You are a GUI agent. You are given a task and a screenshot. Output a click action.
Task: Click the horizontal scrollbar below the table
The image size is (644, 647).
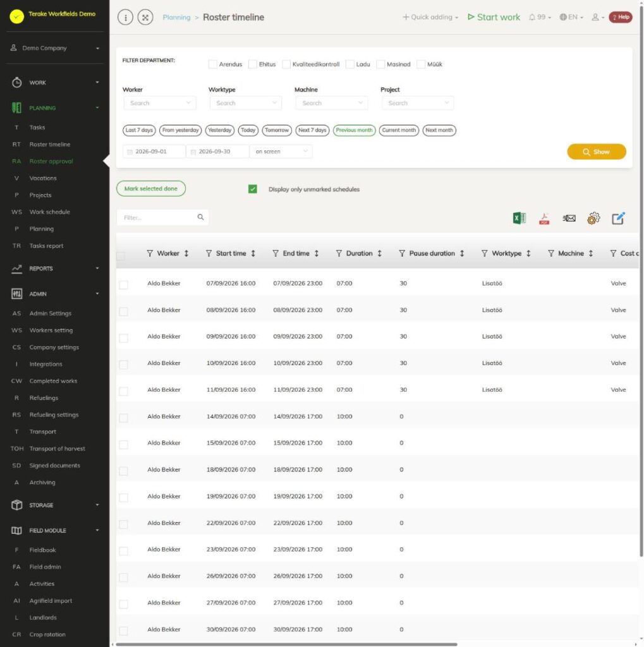click(286, 644)
